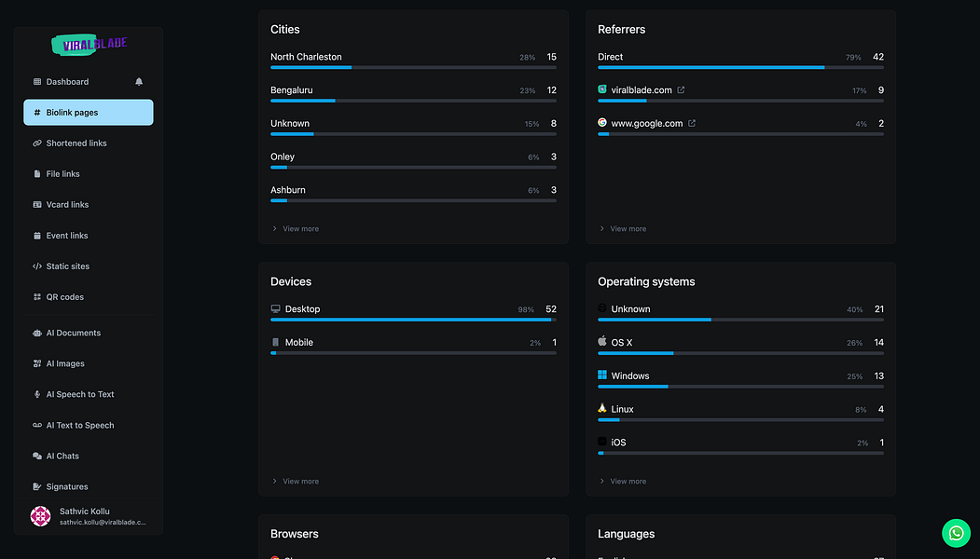Click the Sathvic Kollu profile avatar
Image resolution: width=980 pixels, height=559 pixels.
(x=40, y=516)
